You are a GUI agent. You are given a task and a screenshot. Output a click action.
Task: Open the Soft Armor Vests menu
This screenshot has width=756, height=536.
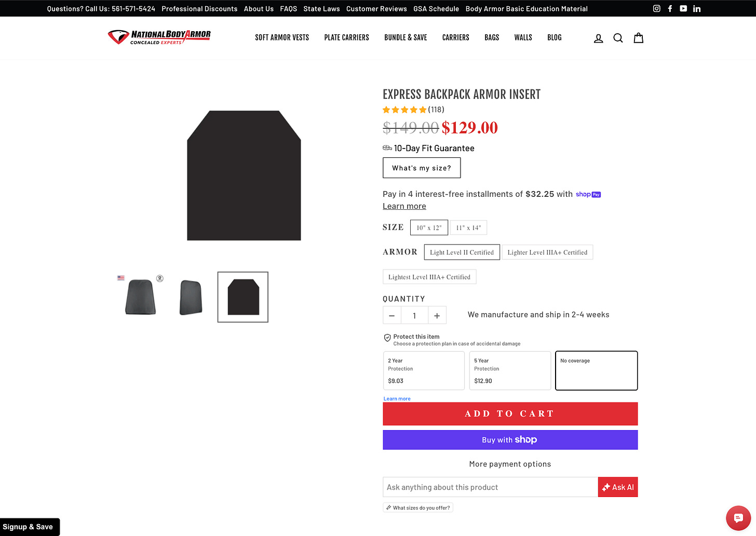click(282, 37)
